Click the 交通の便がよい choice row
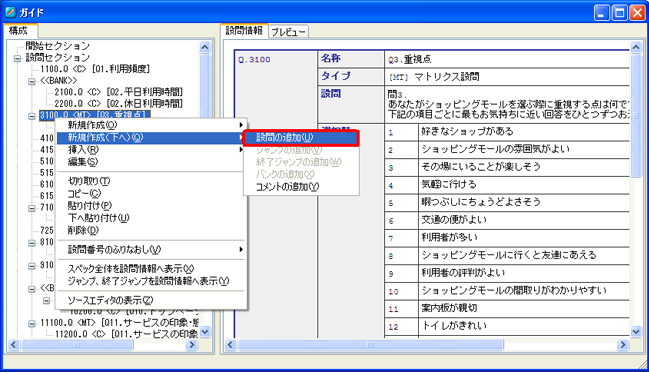 click(x=507, y=221)
